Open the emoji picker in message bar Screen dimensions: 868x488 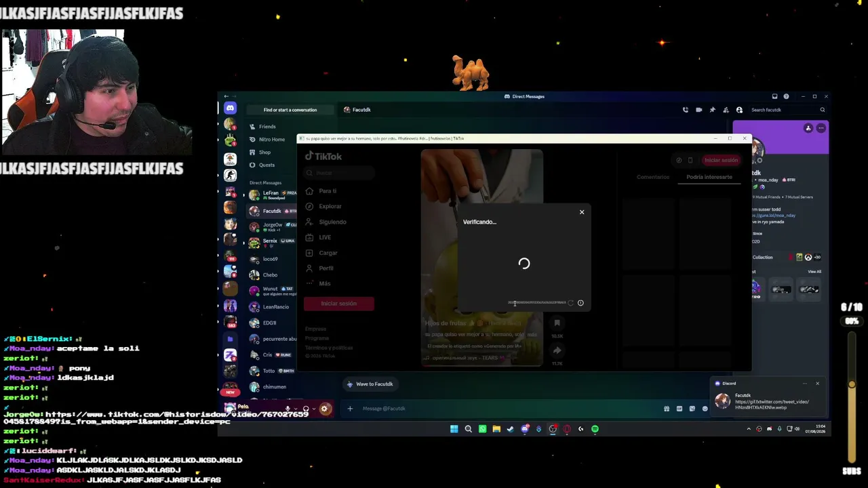(705, 409)
